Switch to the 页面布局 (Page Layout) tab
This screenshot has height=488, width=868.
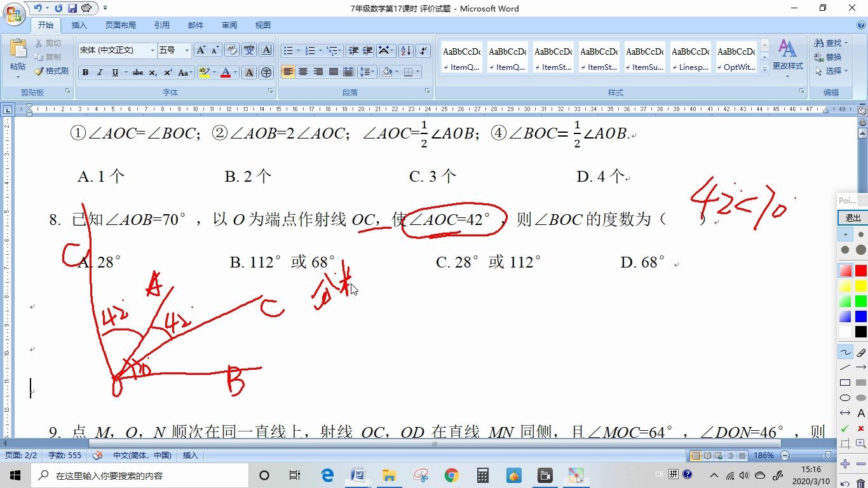coord(121,25)
